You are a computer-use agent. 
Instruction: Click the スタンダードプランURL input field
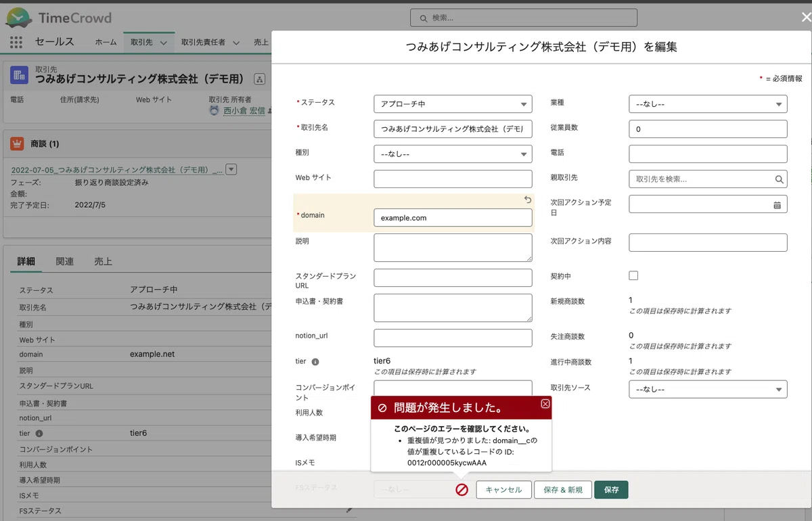[453, 277]
